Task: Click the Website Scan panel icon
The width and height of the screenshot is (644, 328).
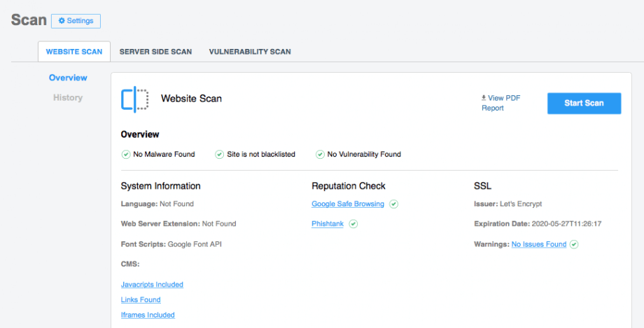Action: click(x=134, y=99)
